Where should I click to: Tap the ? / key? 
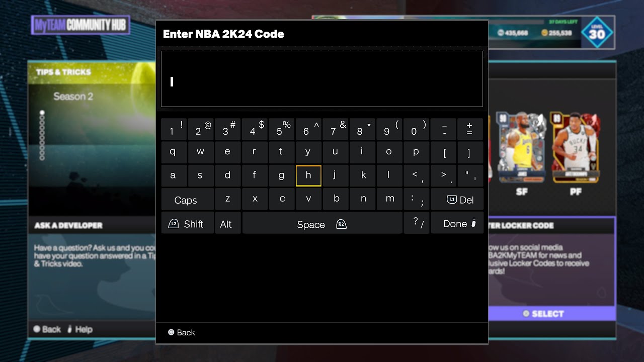[416, 223]
